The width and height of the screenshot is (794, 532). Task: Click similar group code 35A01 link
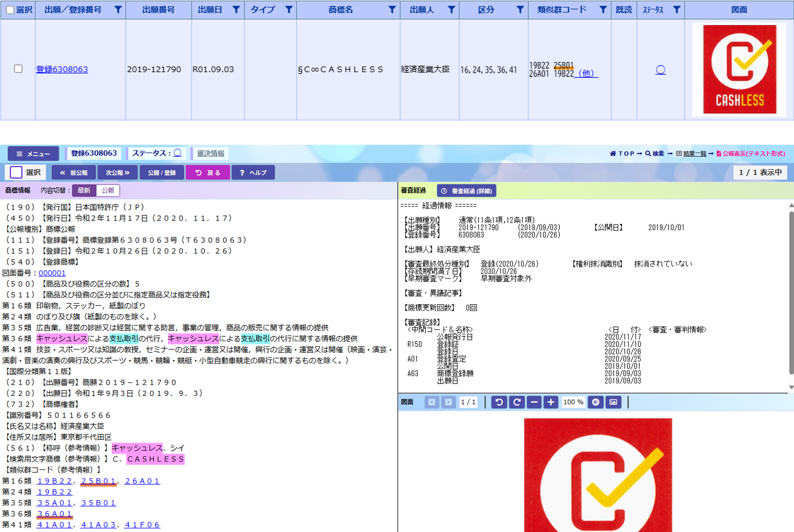click(55, 503)
